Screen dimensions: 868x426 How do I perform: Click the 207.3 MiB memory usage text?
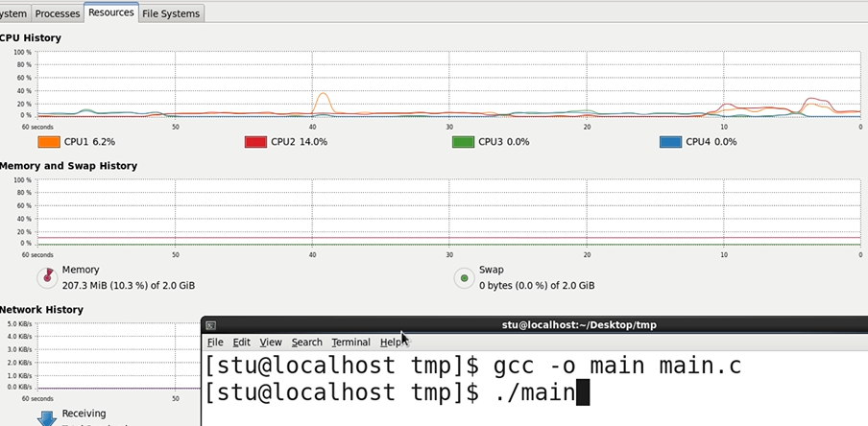tap(129, 286)
